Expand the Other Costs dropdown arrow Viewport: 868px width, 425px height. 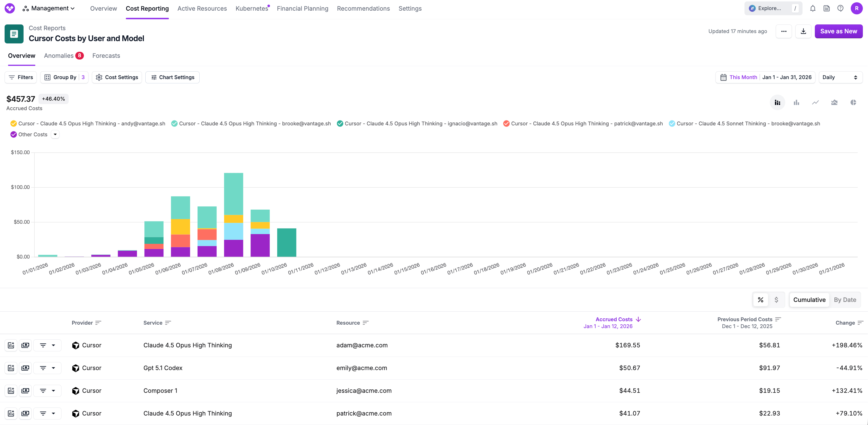[x=55, y=134]
